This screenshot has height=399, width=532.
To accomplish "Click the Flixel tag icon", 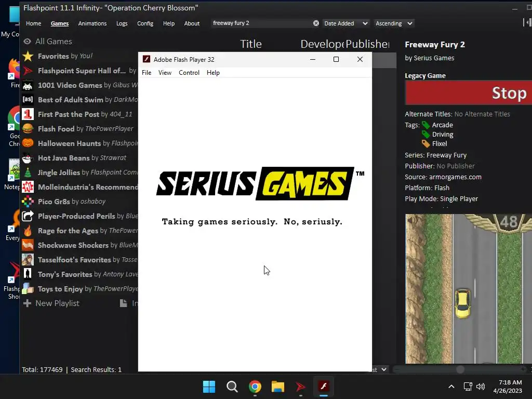I will (425, 144).
